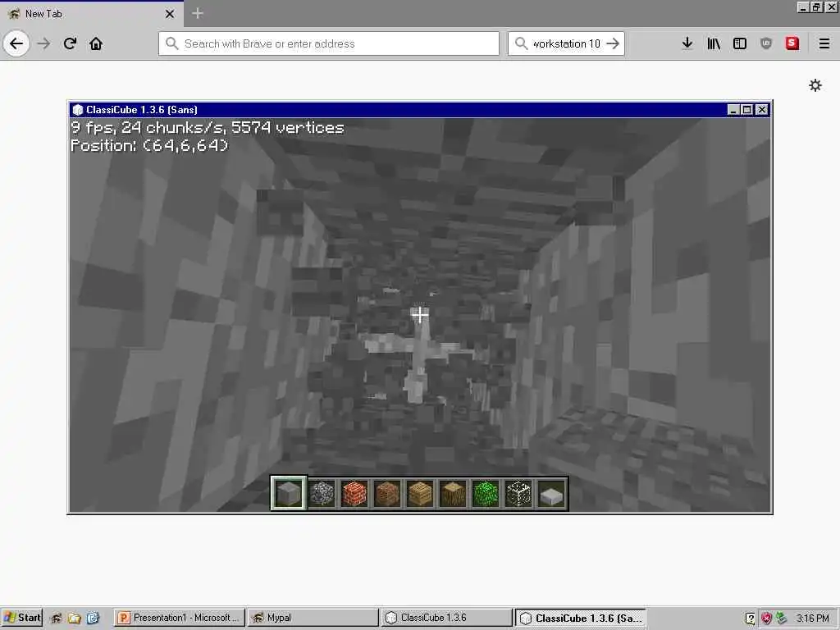Open the browser home page
The image size is (840, 630).
point(96,43)
